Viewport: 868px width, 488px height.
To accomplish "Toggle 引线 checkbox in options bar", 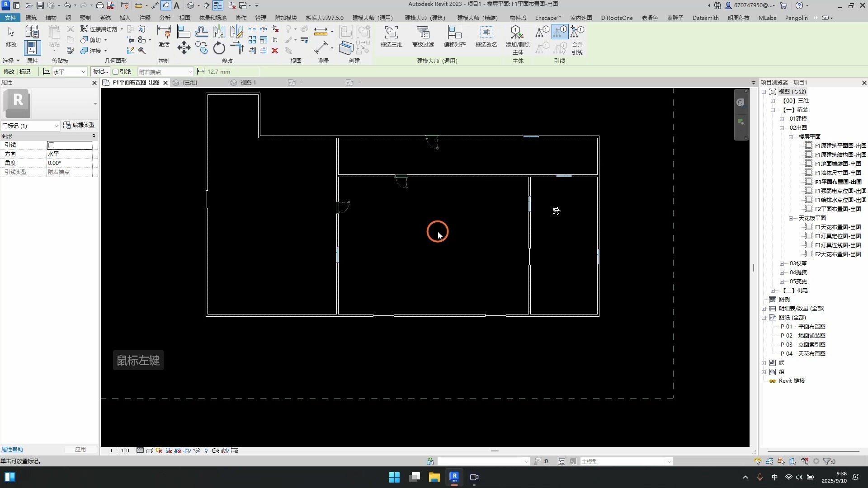I will tap(116, 71).
